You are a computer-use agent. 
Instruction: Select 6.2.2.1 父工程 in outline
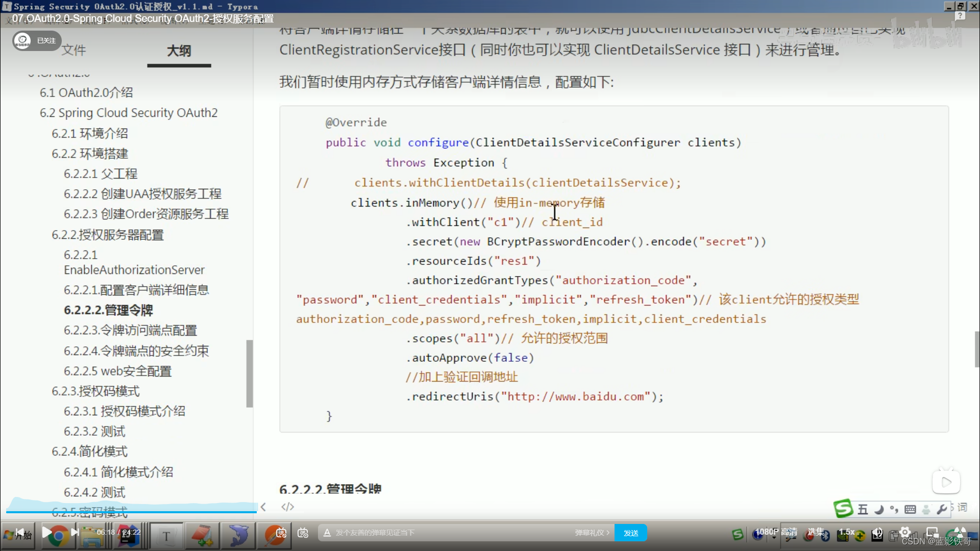tap(101, 173)
